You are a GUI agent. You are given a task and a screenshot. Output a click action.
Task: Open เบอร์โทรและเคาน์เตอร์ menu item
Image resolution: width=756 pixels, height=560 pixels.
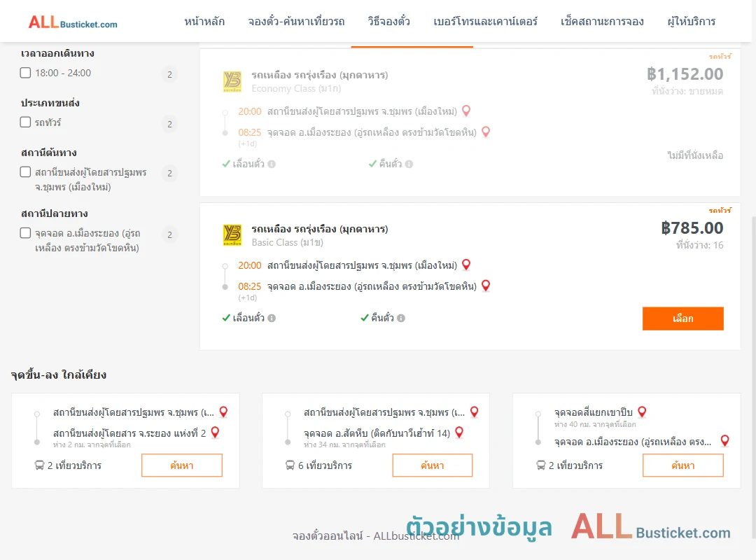[x=485, y=21]
